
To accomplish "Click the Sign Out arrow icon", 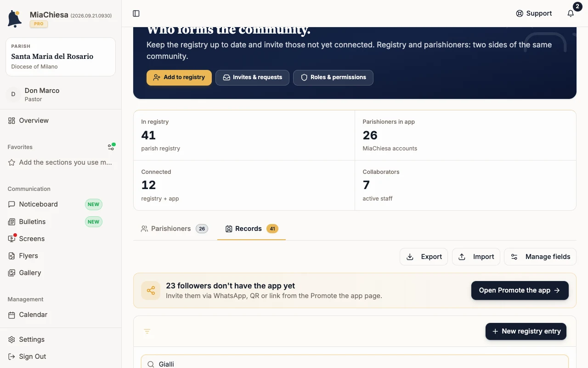I will click(11, 356).
